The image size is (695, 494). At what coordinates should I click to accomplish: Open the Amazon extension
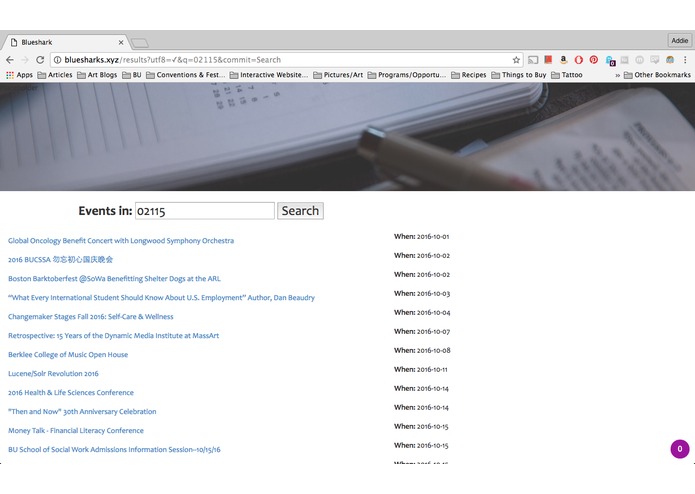(563, 59)
